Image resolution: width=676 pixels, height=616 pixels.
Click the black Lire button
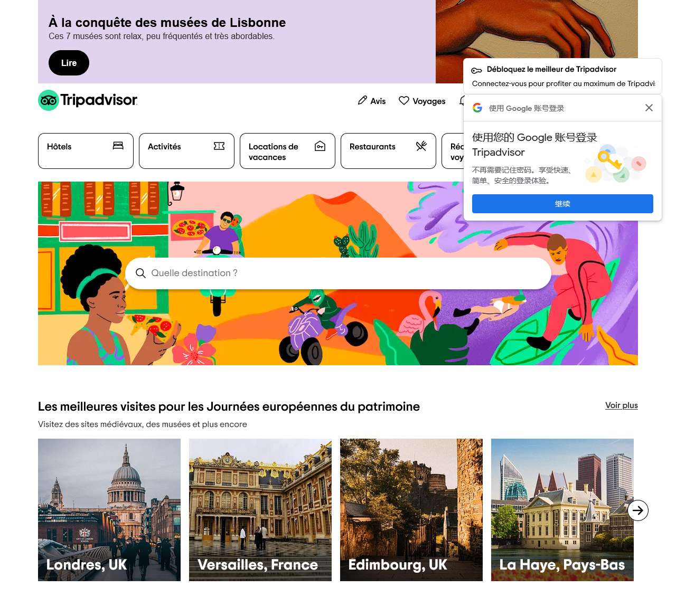click(69, 63)
